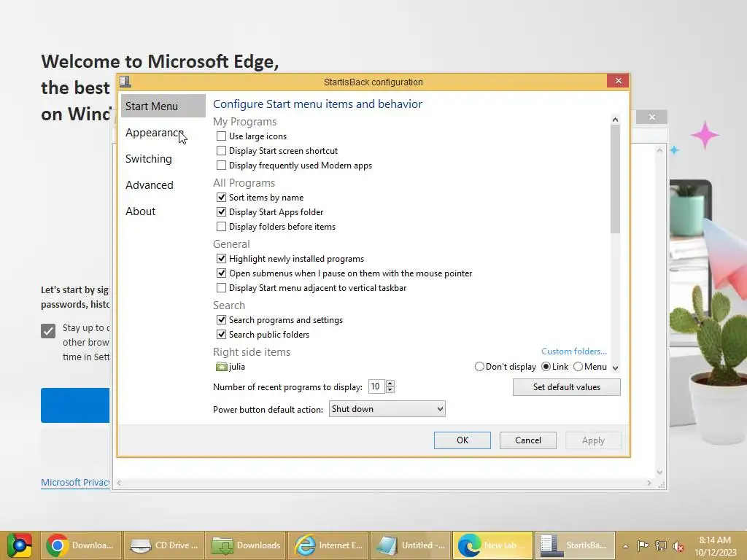This screenshot has width=747, height=560.
Task: Select the Start Menu tab
Action: (x=163, y=106)
